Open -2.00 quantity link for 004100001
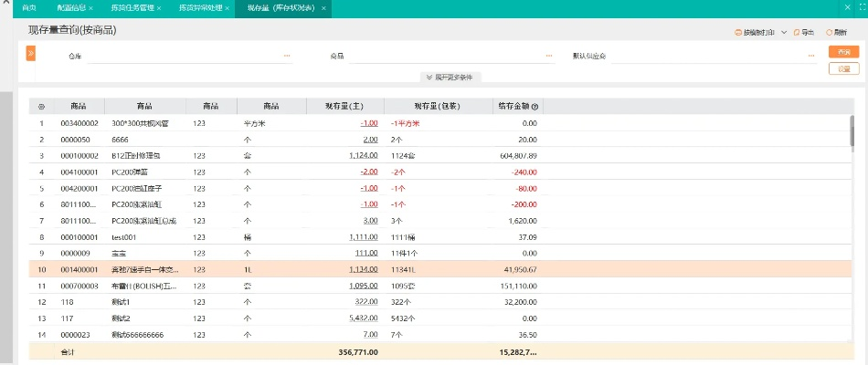The image size is (868, 365). coord(369,172)
